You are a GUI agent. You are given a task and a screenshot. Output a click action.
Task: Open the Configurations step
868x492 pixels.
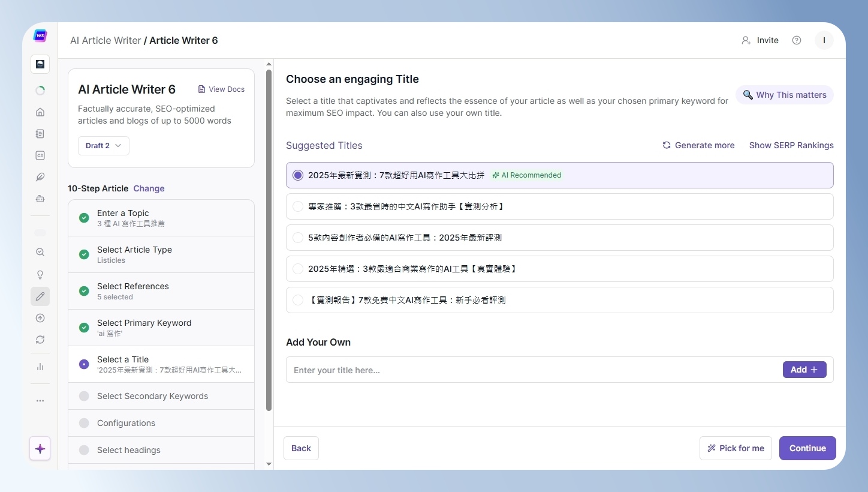click(161, 423)
